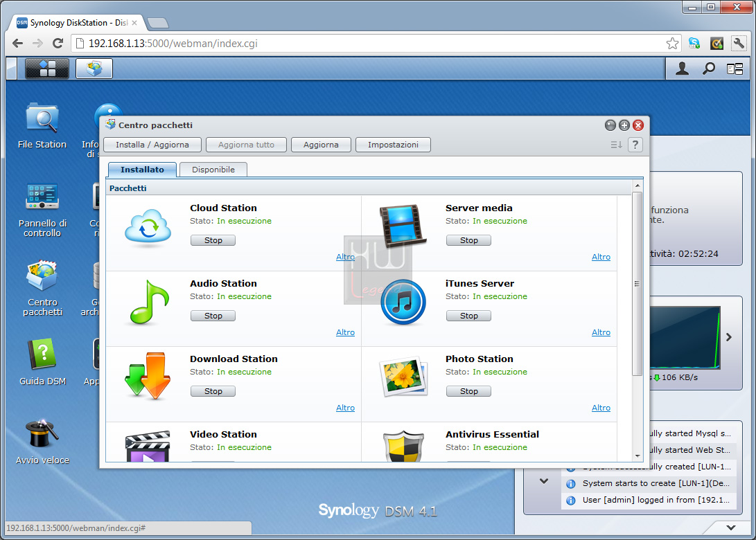756x540 pixels.
Task: Open the DSM main menu button
Action: [x=46, y=69]
